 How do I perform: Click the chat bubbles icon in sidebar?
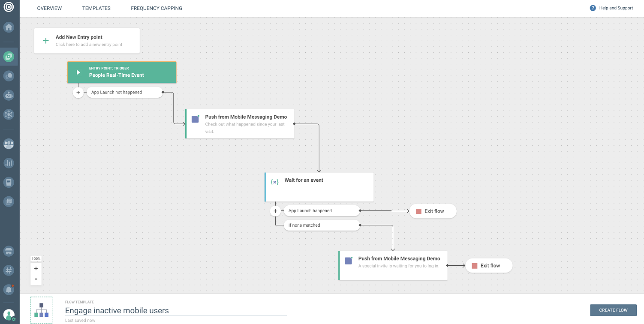click(9, 76)
